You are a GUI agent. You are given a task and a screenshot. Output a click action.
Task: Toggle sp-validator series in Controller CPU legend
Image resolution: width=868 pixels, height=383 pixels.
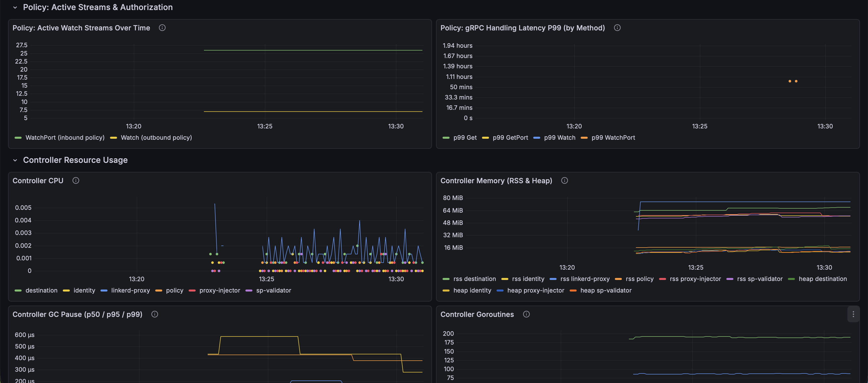click(x=274, y=290)
